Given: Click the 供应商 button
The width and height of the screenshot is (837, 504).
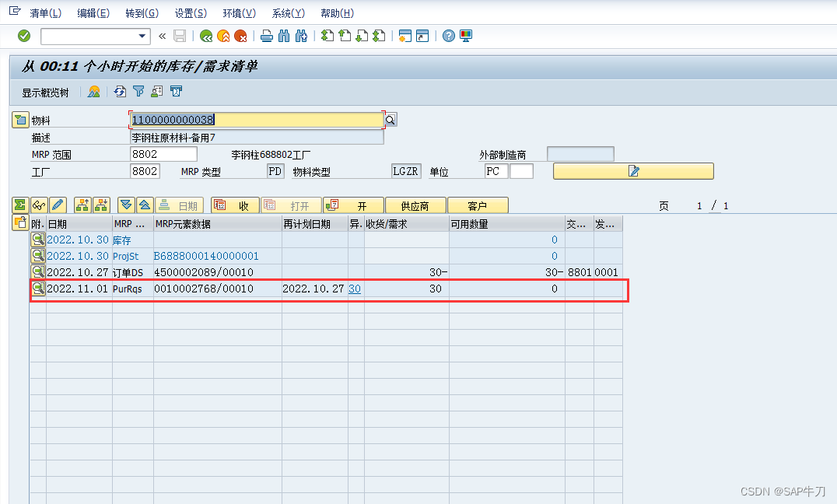Looking at the screenshot, I should click(x=415, y=205).
